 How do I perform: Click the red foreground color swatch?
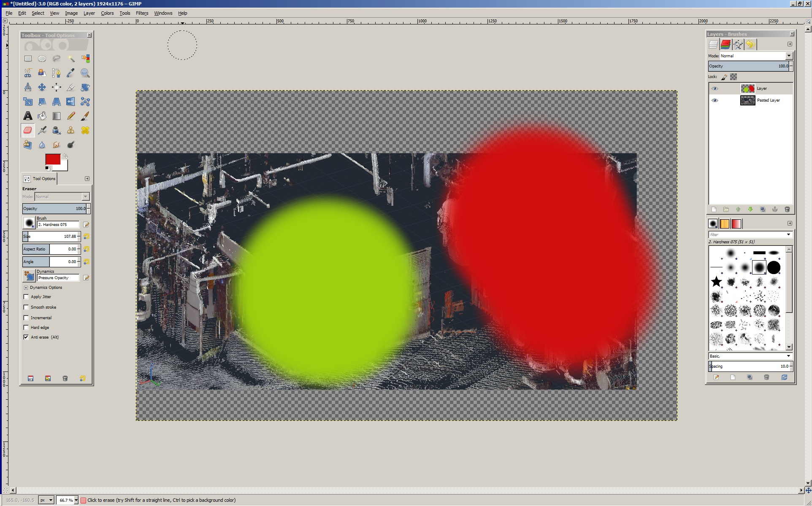tap(53, 159)
